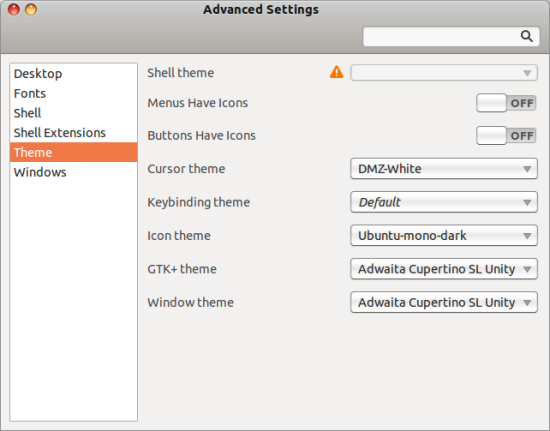This screenshot has height=431, width=550.
Task: Expand the Window theme dropdown
Action: coord(444,302)
